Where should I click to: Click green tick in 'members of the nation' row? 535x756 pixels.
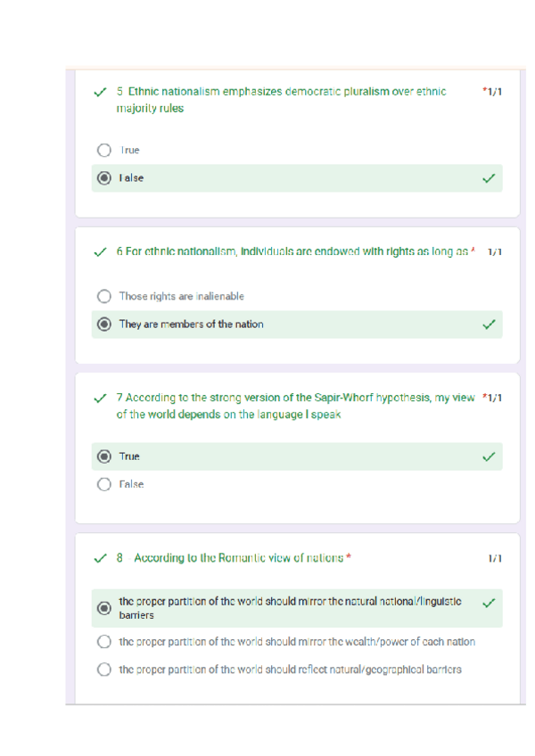coord(488,325)
